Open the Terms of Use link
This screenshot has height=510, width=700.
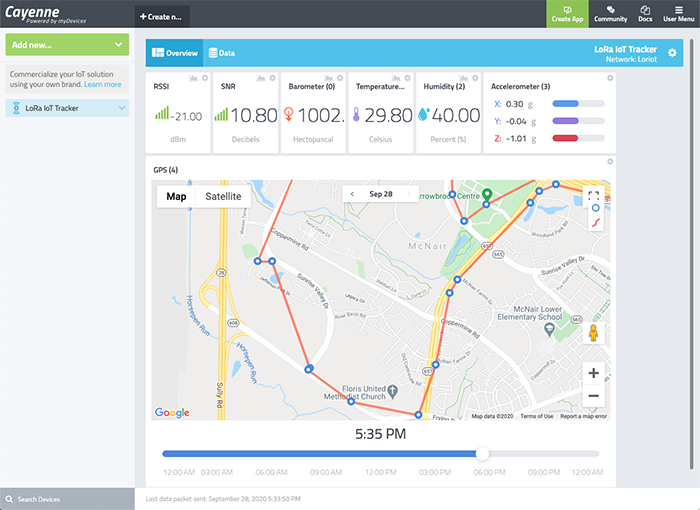(x=537, y=416)
